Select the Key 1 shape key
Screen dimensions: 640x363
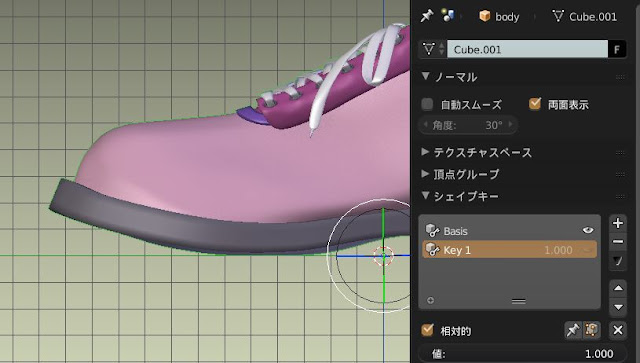tap(509, 250)
